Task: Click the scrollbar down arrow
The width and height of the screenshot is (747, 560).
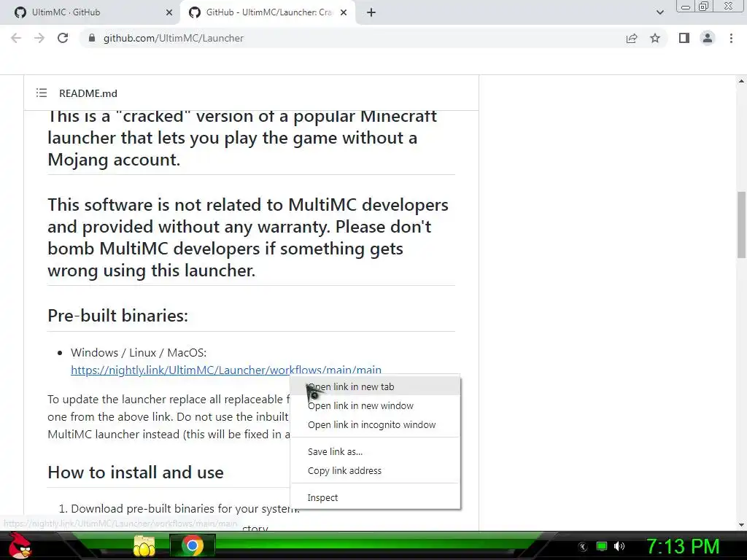Action: [x=741, y=525]
